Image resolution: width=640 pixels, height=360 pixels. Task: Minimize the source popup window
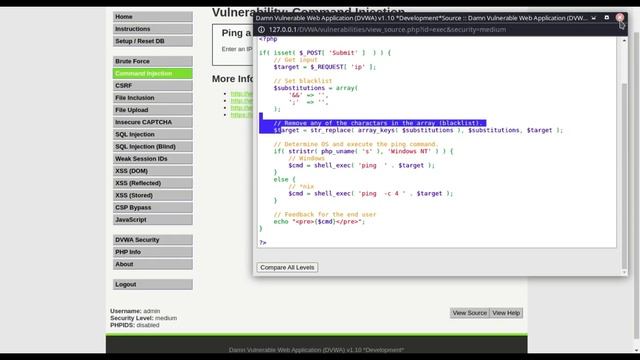[593, 18]
